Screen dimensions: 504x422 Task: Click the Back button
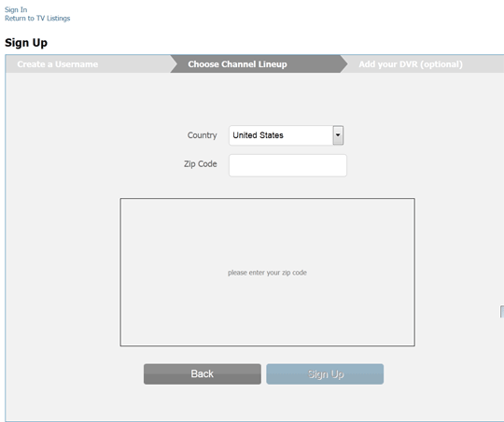click(x=203, y=373)
